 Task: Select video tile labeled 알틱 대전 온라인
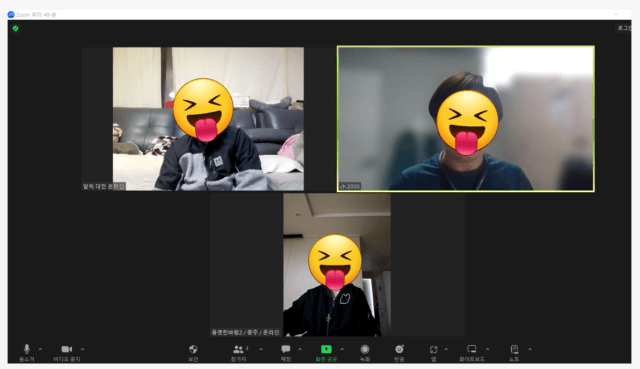(x=193, y=118)
